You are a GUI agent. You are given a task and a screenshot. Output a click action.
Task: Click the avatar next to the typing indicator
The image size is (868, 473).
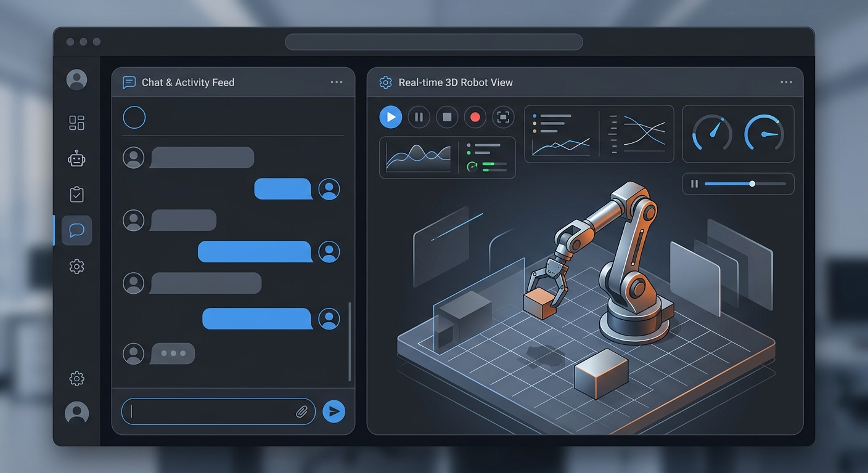click(x=134, y=354)
